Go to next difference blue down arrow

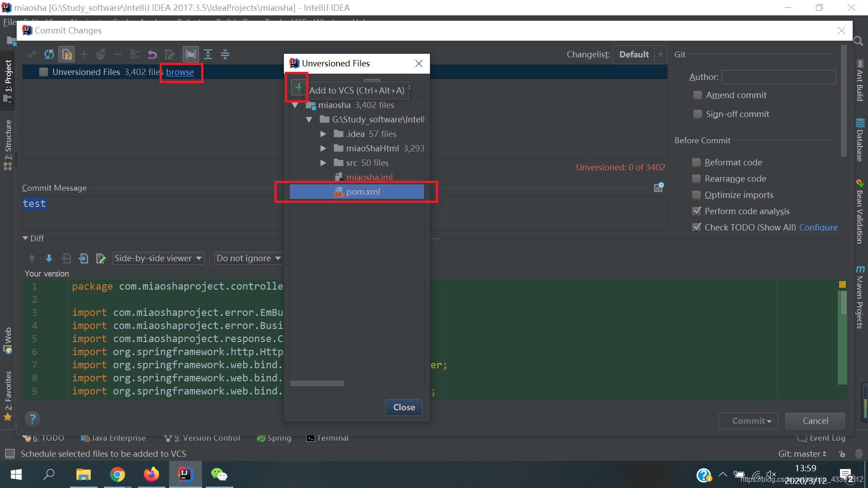49,258
